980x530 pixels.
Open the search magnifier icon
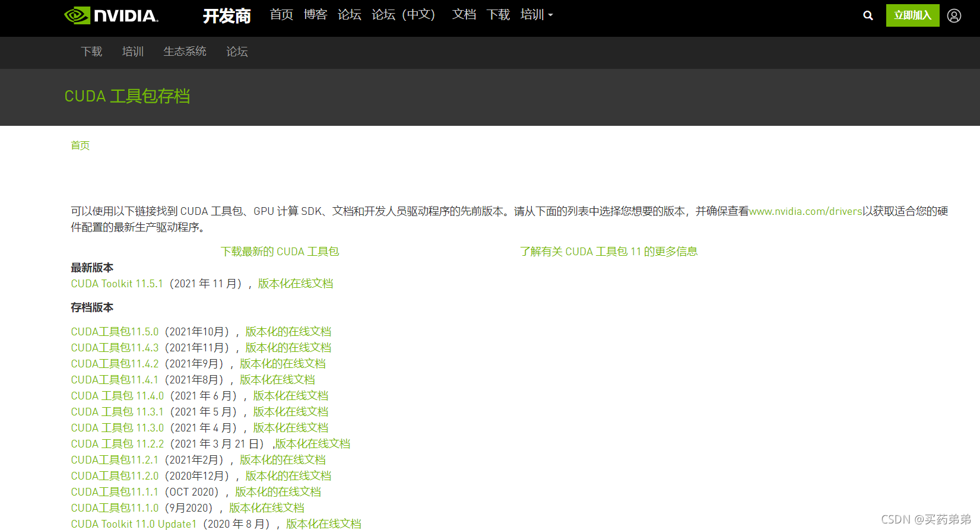pos(868,15)
